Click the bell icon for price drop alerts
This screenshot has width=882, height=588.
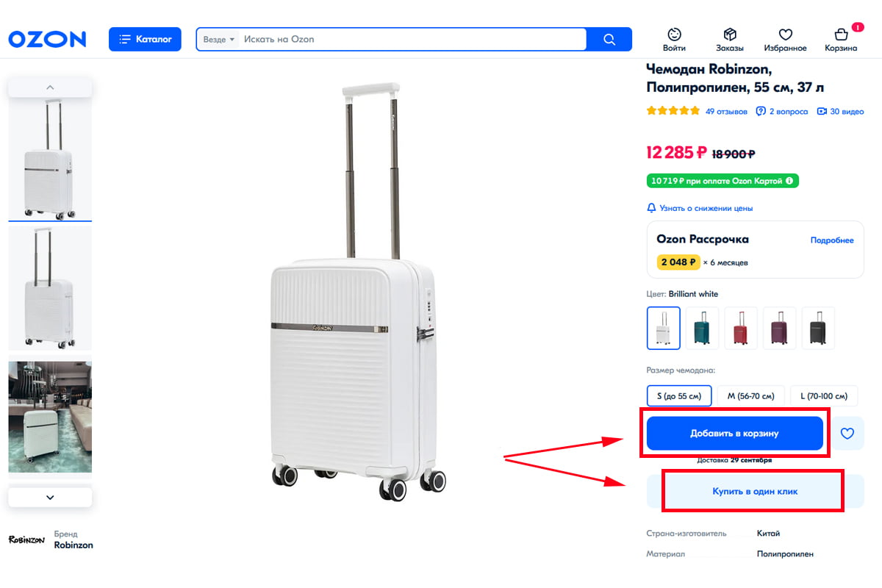pyautogui.click(x=651, y=208)
